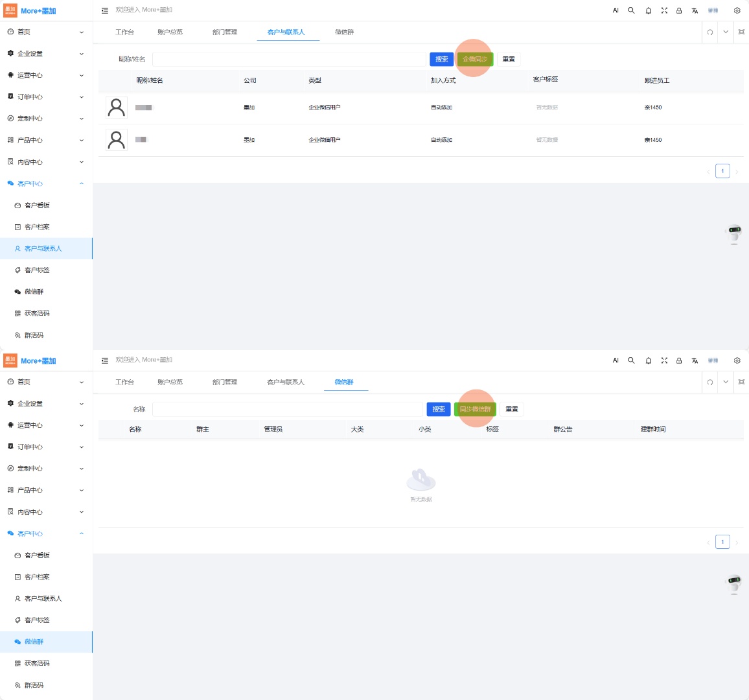Image resolution: width=749 pixels, height=700 pixels.
Task: Open header search magnifier on the 企微同步 screen
Action: 631,10
